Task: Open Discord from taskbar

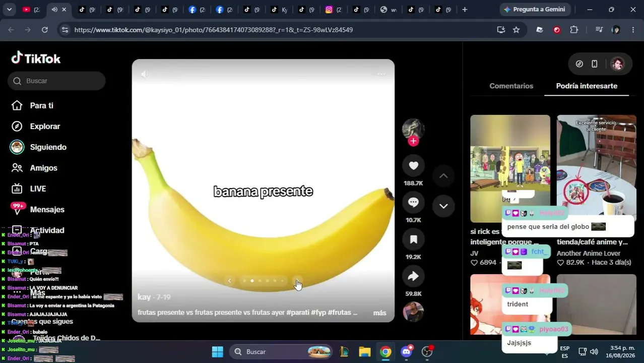Action: tap(407, 352)
